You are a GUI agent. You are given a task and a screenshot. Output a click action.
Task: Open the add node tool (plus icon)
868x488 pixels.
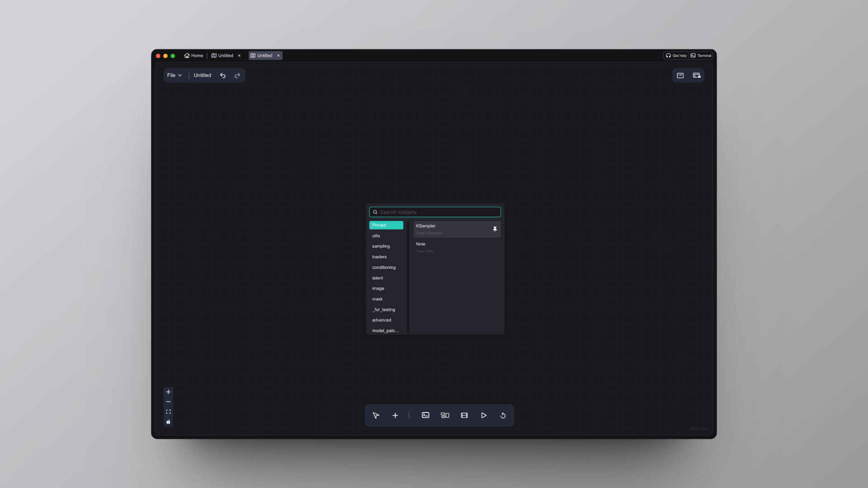tap(395, 415)
